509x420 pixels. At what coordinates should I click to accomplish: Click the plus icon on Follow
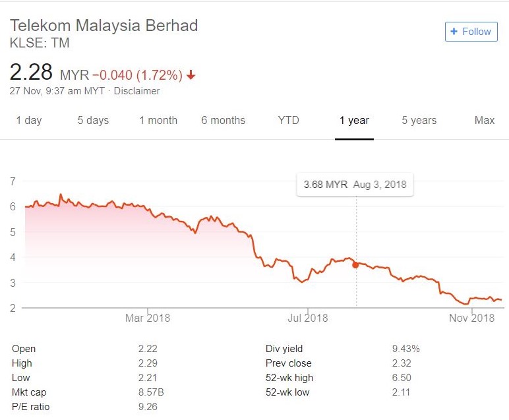[x=454, y=31]
